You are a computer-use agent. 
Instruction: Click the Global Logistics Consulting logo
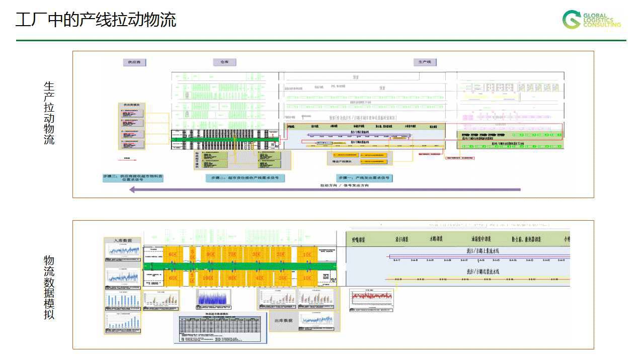tap(591, 20)
